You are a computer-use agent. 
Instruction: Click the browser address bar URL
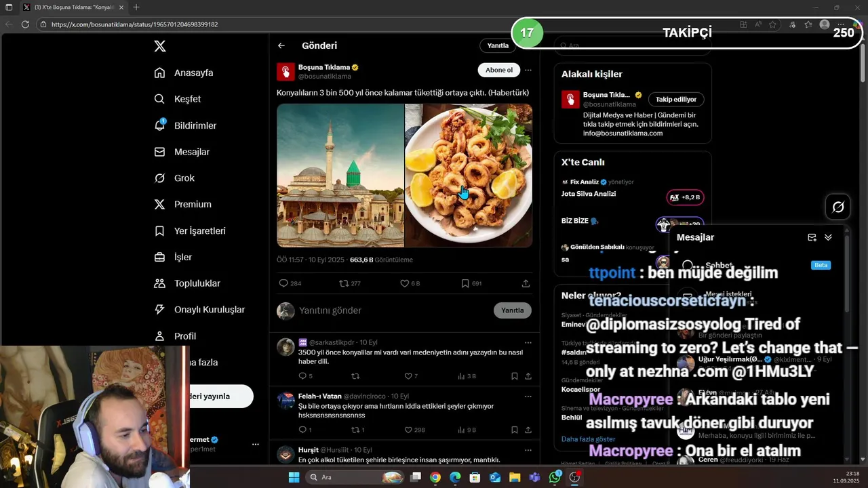pos(134,24)
